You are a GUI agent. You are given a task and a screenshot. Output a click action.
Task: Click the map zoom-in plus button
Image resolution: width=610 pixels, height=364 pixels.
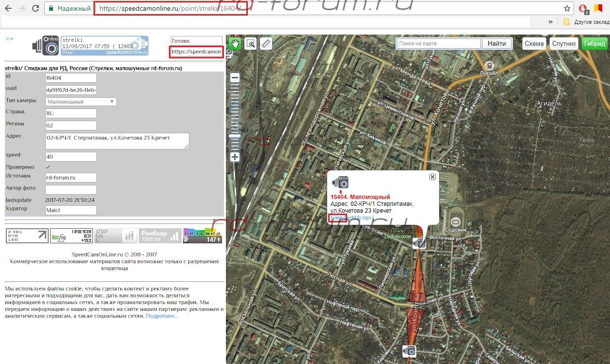(235, 157)
